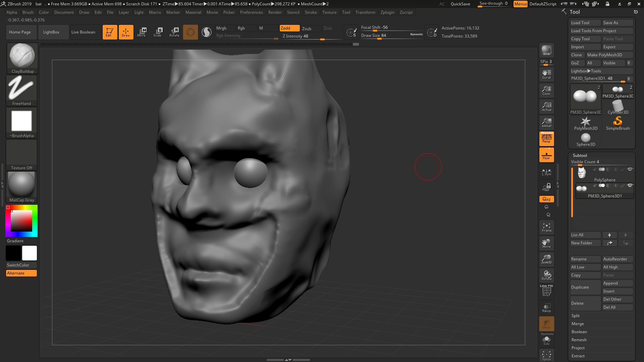Open the Stroke menu
This screenshot has width=644, height=362.
click(x=311, y=12)
